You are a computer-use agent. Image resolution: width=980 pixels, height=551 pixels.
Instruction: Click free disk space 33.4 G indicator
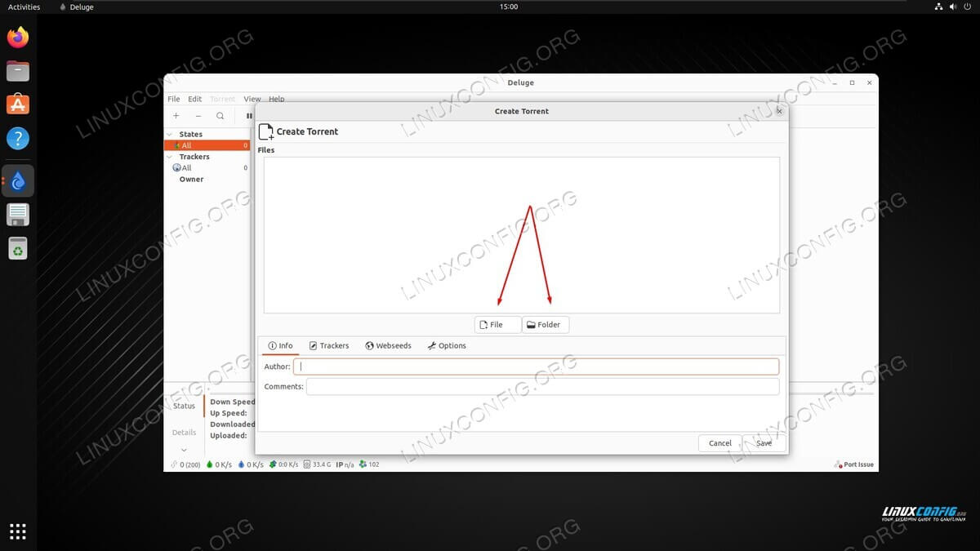click(317, 464)
